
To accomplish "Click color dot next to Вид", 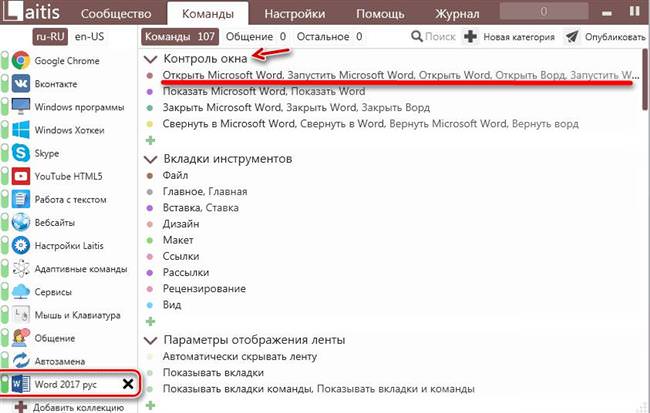I will click(x=150, y=305).
